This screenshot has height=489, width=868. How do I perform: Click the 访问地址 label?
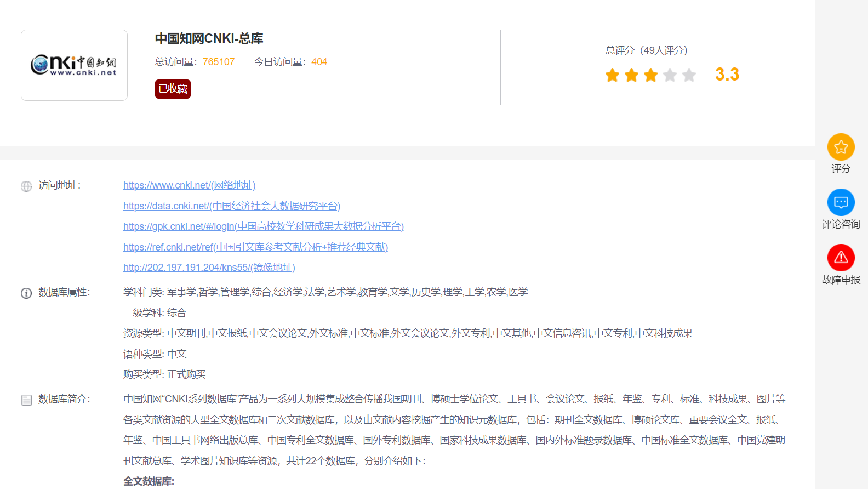click(59, 185)
